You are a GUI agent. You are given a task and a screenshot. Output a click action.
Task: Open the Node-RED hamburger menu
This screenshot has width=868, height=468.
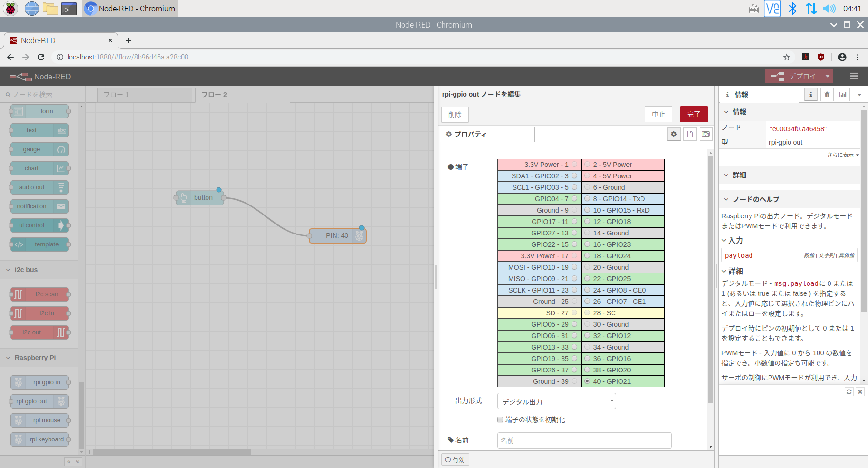[854, 76]
